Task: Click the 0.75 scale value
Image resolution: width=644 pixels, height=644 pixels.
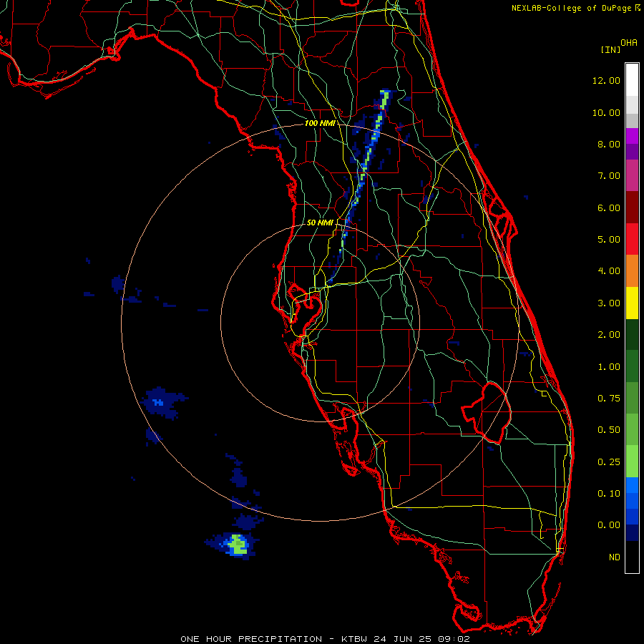Action: (609, 399)
